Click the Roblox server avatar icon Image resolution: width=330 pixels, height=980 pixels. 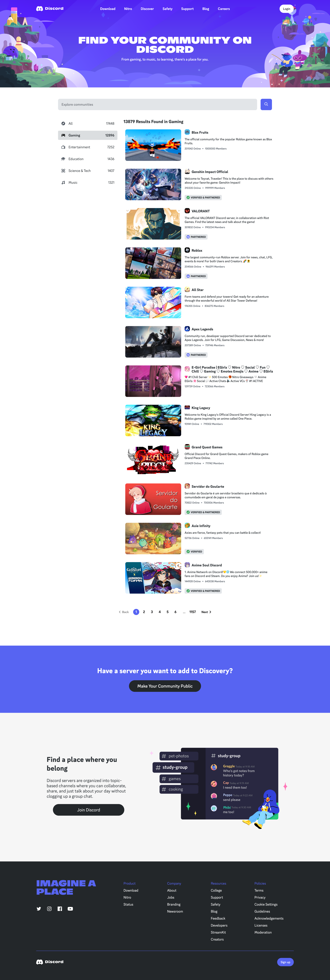pos(187,250)
